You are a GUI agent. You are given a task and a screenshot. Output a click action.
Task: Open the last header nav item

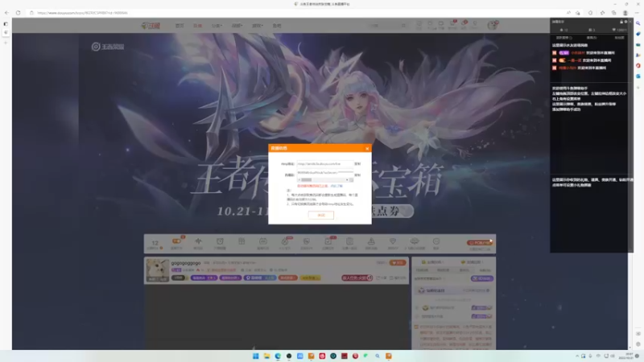[277, 26]
